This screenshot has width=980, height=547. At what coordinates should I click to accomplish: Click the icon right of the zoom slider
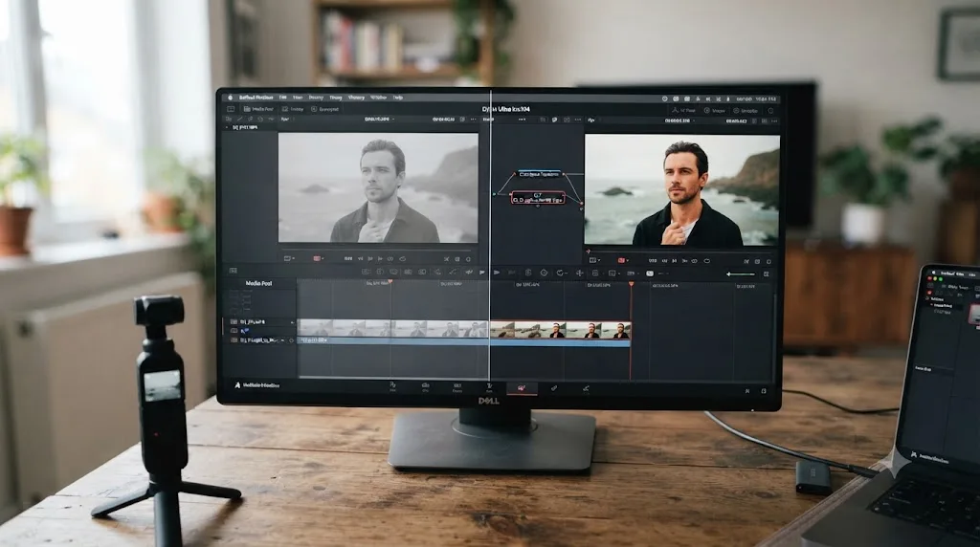pyautogui.click(x=767, y=273)
